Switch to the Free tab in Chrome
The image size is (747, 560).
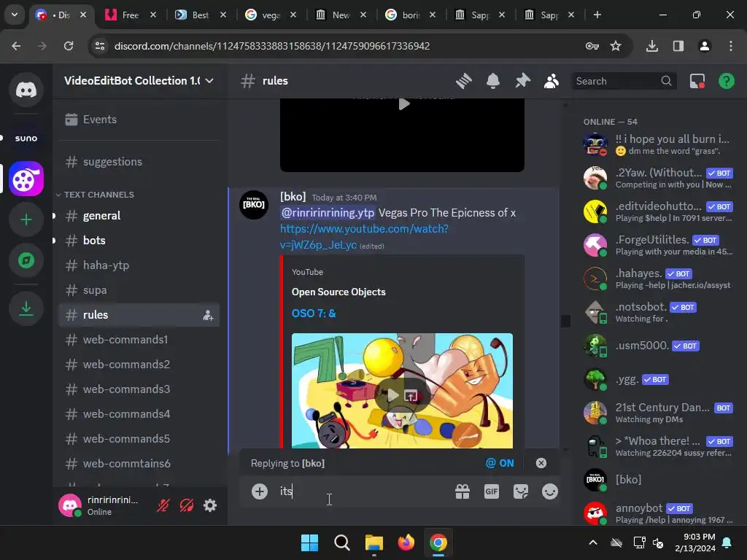pyautogui.click(x=131, y=15)
